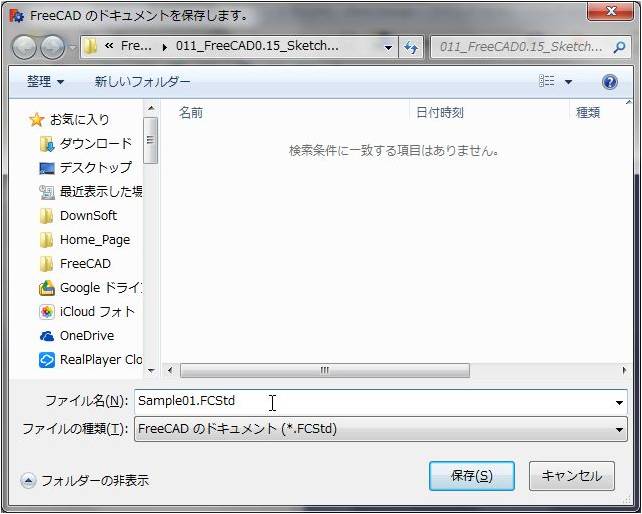642x514 pixels.
Task: Open デスクトップ desktop in sidebar
Action: [x=96, y=168]
